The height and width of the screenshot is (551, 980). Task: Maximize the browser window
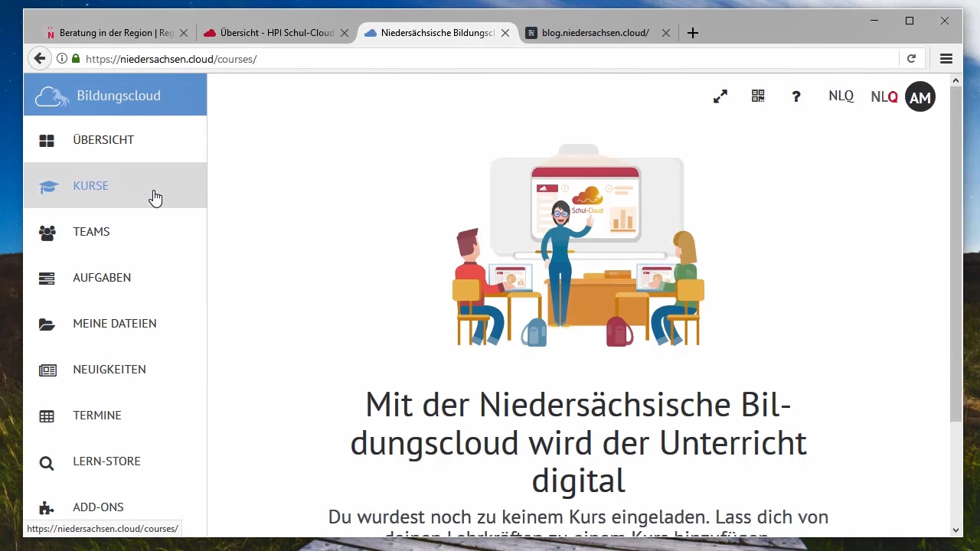point(910,21)
